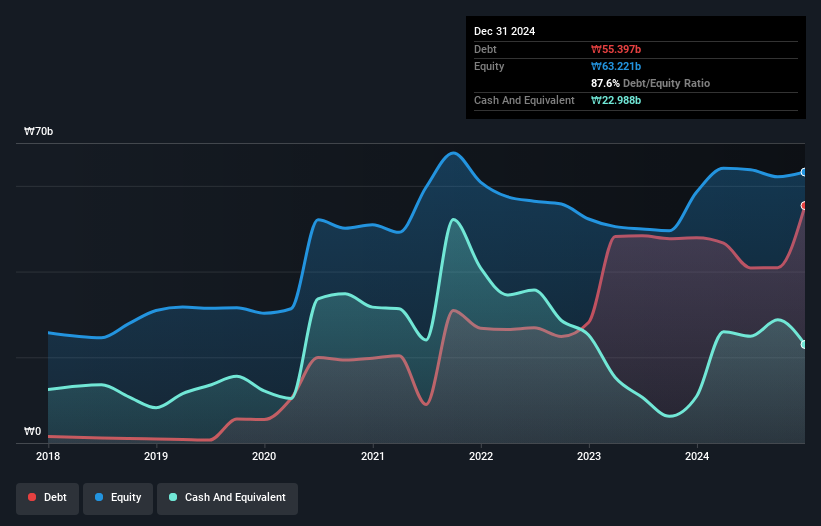Toggle the Cash And Equivalent legend button
This screenshot has width=821, height=526.
[227, 498]
